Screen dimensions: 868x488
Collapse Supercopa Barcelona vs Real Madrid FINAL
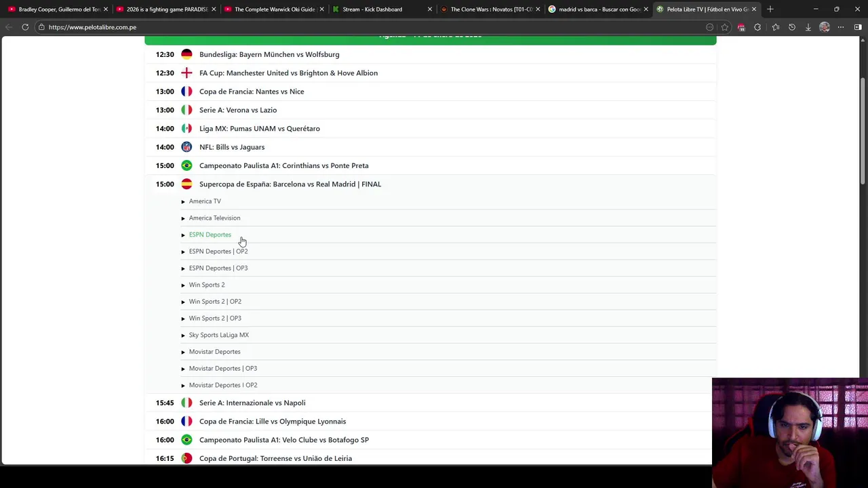tap(430, 184)
